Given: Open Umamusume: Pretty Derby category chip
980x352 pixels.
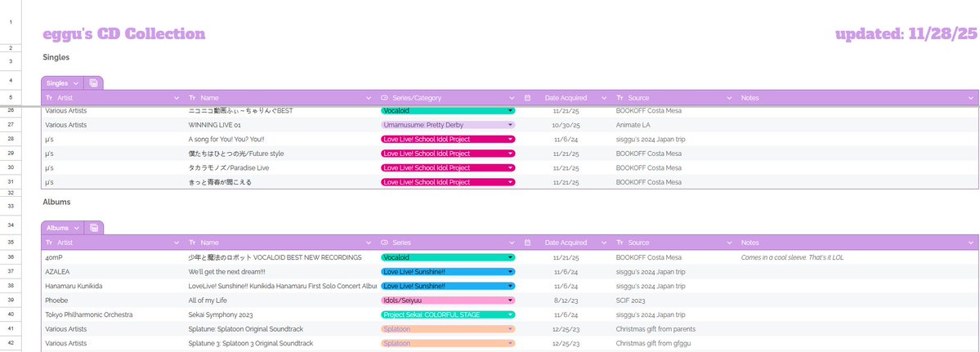Looking at the screenshot, I should point(448,125).
